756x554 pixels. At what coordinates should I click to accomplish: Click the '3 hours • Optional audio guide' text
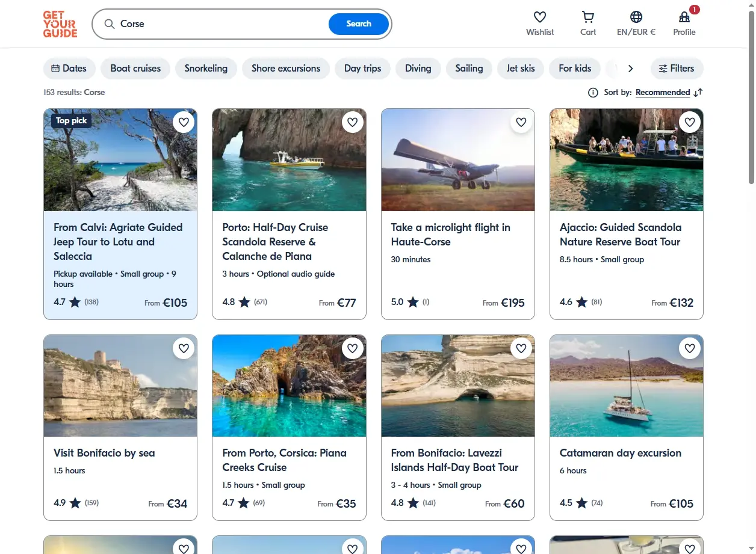(279, 274)
